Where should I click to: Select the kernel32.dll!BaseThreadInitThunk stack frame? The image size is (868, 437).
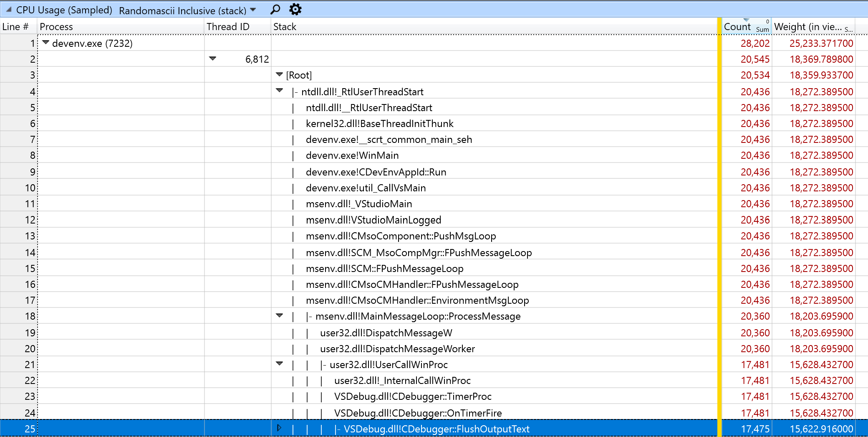(x=379, y=123)
